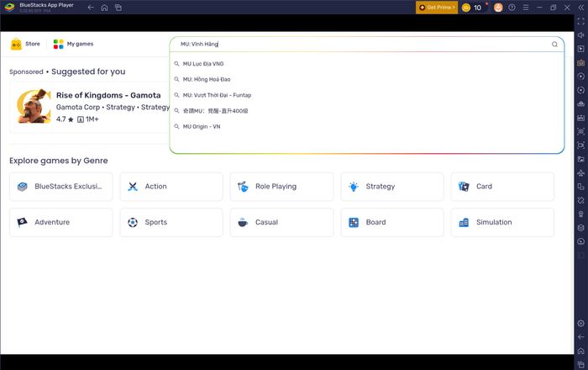588x370 pixels.
Task: Open the Store tab
Action: [x=25, y=44]
